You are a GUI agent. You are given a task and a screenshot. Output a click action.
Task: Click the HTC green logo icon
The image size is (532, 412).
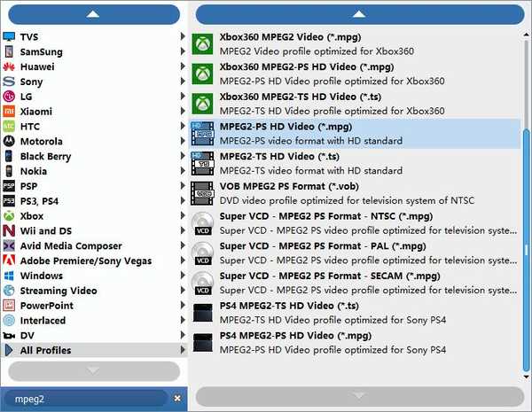coord(9,126)
